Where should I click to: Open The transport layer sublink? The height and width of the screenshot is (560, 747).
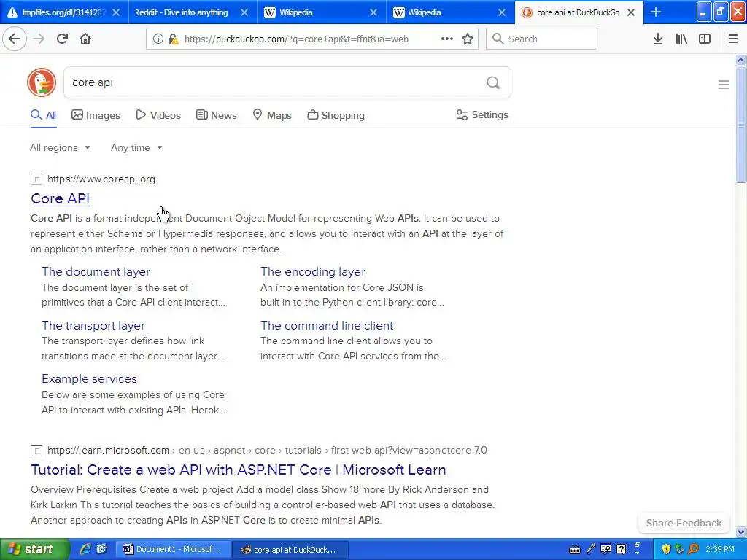93,326
